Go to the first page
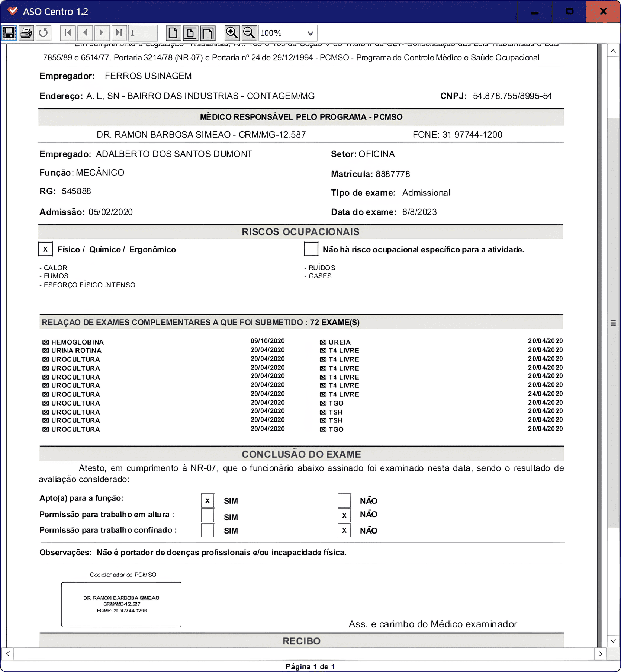The height and width of the screenshot is (672, 621). click(x=68, y=33)
